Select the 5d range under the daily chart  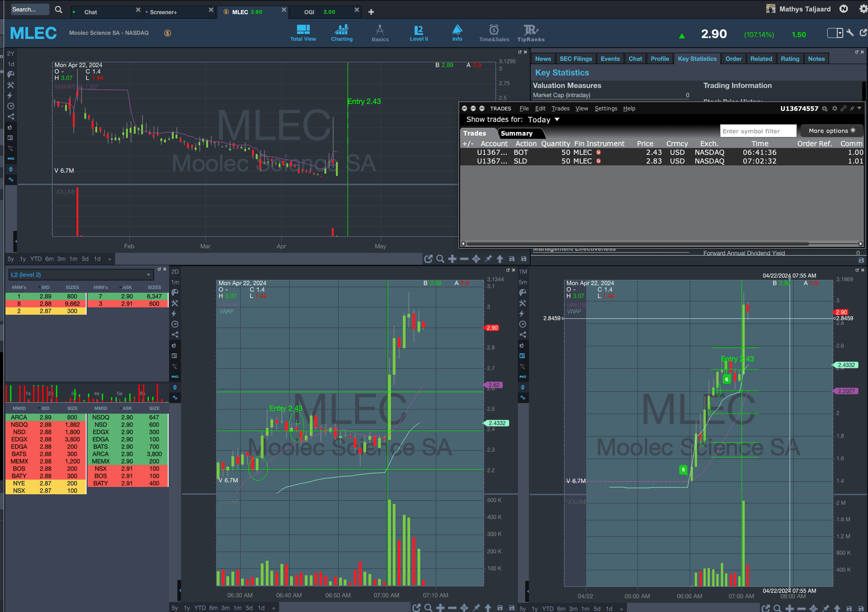[85, 259]
